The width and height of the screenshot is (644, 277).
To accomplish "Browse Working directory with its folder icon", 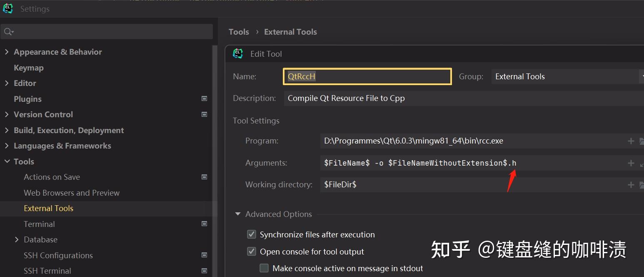I will [642, 184].
